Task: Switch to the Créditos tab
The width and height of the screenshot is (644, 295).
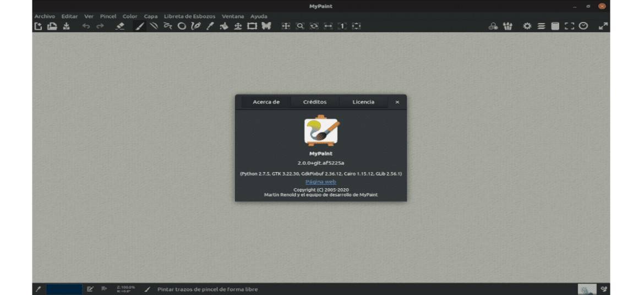Action: click(315, 102)
